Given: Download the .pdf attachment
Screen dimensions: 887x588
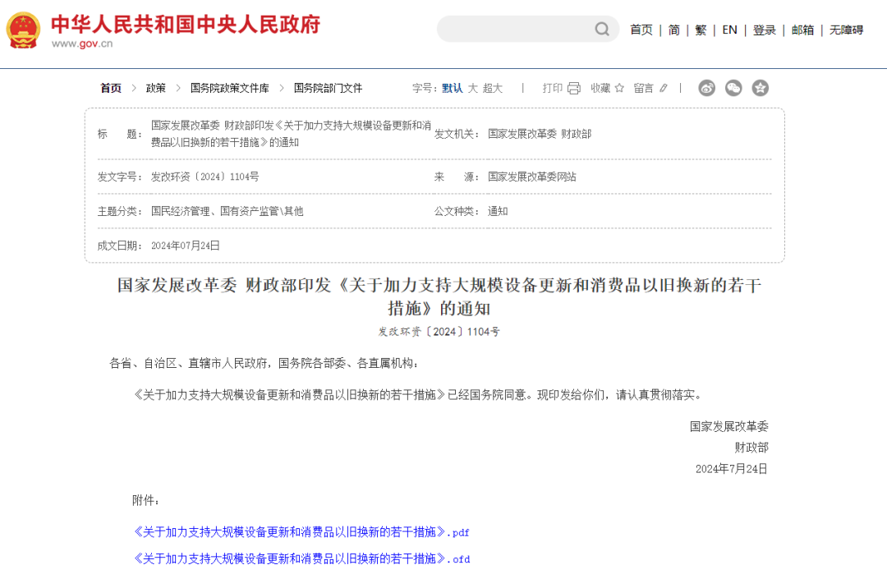Looking at the screenshot, I should [301, 532].
